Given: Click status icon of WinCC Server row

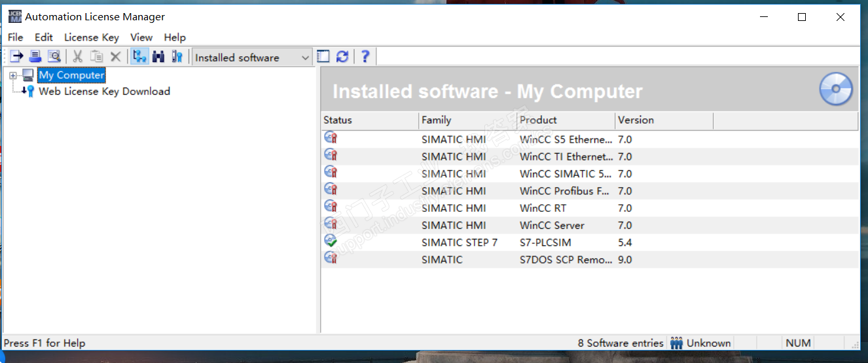Looking at the screenshot, I should tap(331, 223).
